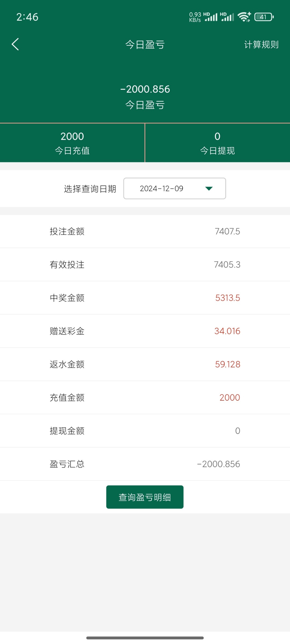
Task: Tap the clock time in status bar
Action: coord(27,17)
